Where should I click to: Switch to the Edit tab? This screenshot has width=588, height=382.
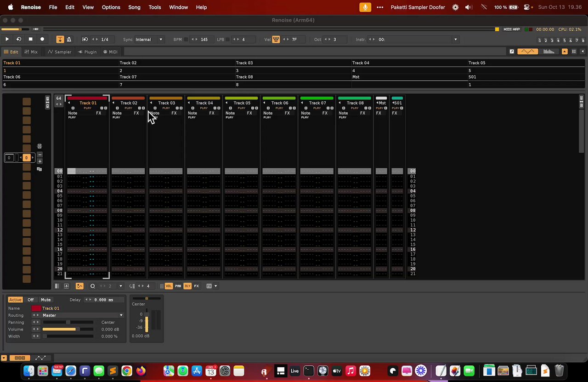[11, 52]
